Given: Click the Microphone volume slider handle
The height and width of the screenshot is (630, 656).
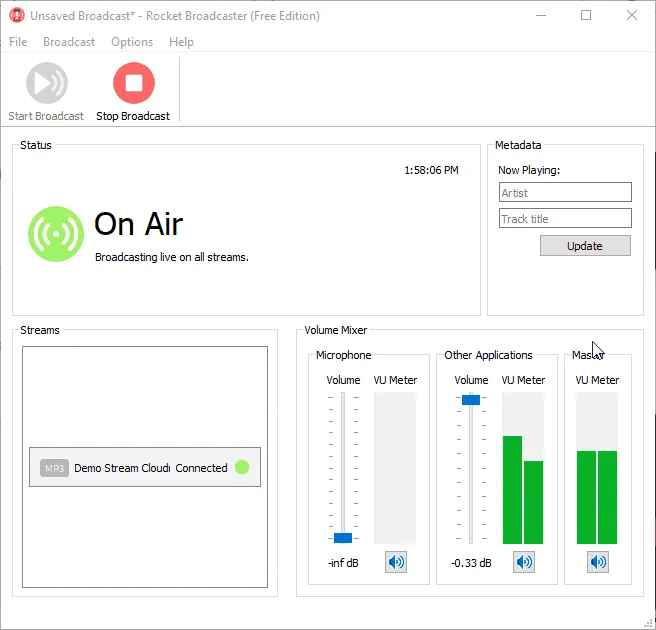Looking at the screenshot, I should [343, 538].
